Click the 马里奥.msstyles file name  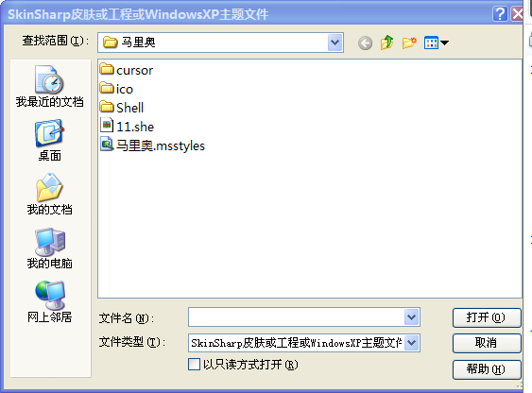161,145
